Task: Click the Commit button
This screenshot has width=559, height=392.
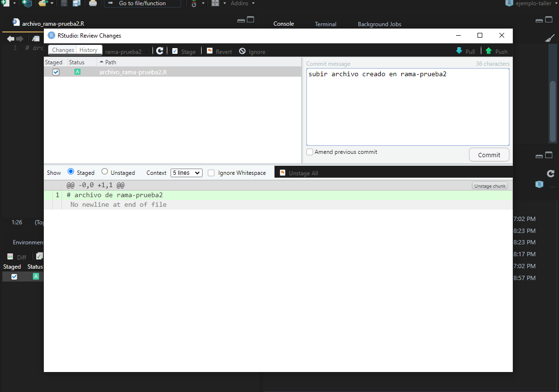Action: (489, 155)
